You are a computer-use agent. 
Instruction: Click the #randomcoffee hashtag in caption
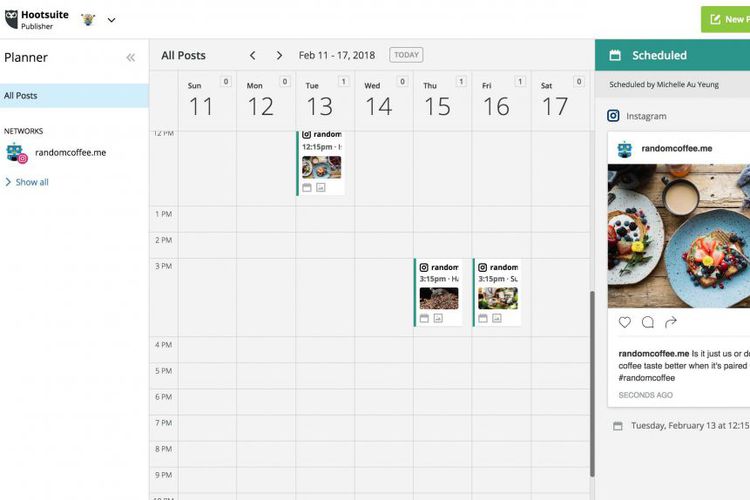click(647, 378)
